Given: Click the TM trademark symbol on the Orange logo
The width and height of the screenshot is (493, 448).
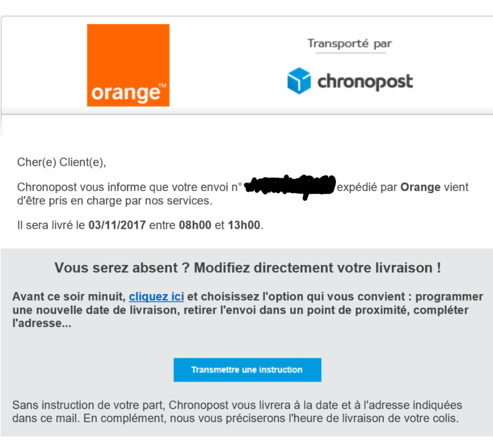Looking at the screenshot, I should [163, 86].
